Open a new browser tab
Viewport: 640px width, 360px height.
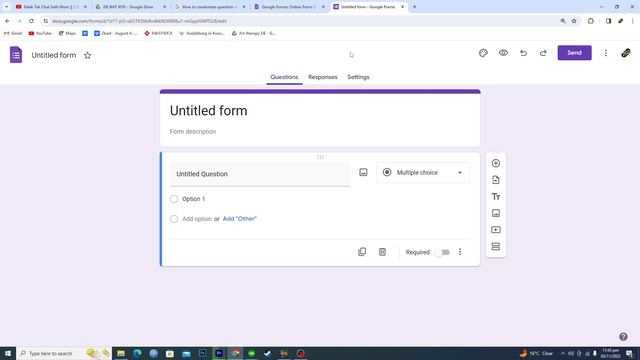pos(414,7)
